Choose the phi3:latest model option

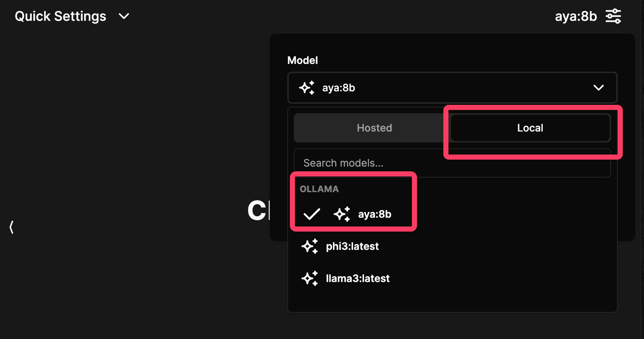(x=352, y=247)
